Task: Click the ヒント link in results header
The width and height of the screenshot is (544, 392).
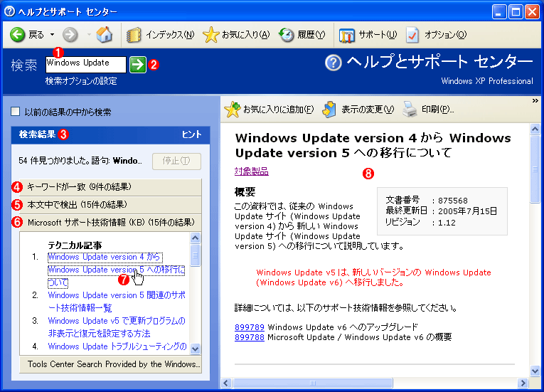Action: coord(191,134)
